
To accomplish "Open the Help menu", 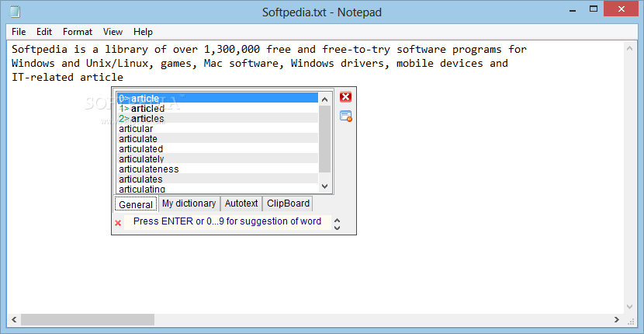I will (143, 32).
